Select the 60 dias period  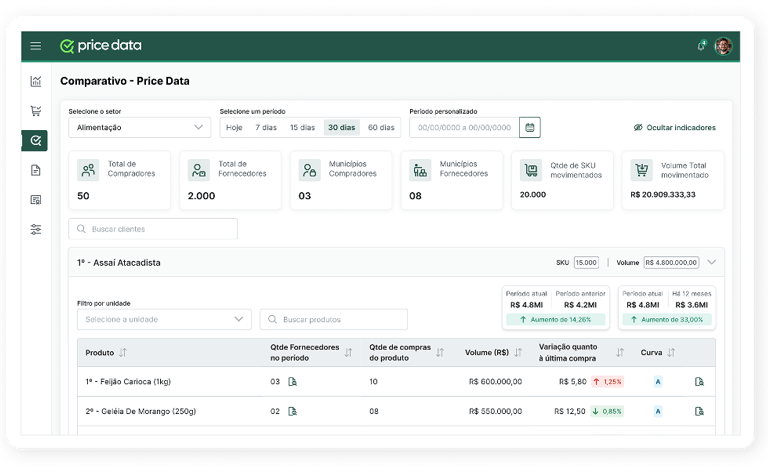pyautogui.click(x=381, y=127)
